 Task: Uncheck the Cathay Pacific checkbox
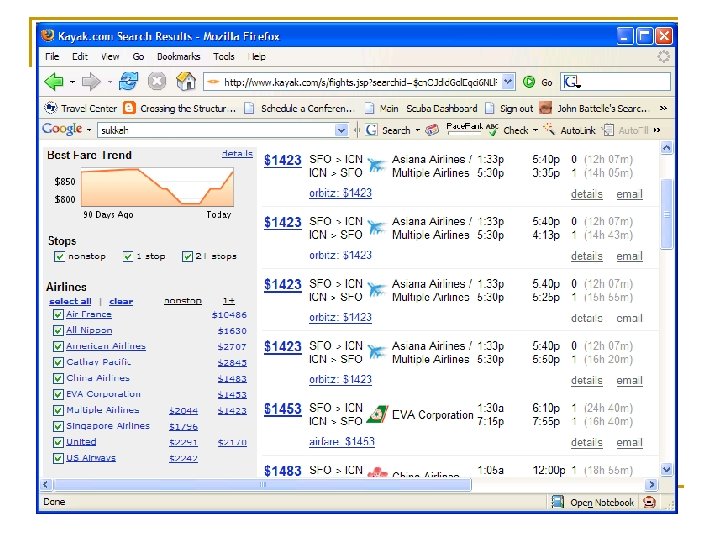(58, 362)
